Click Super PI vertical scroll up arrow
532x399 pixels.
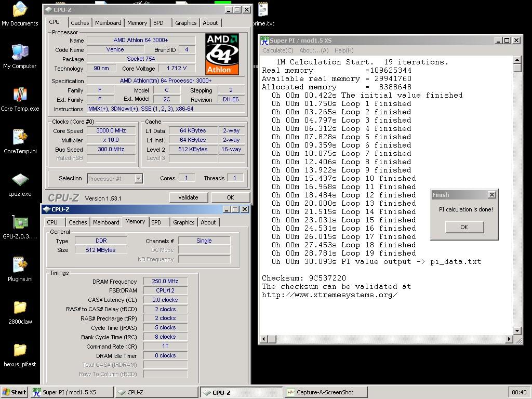(x=517, y=60)
